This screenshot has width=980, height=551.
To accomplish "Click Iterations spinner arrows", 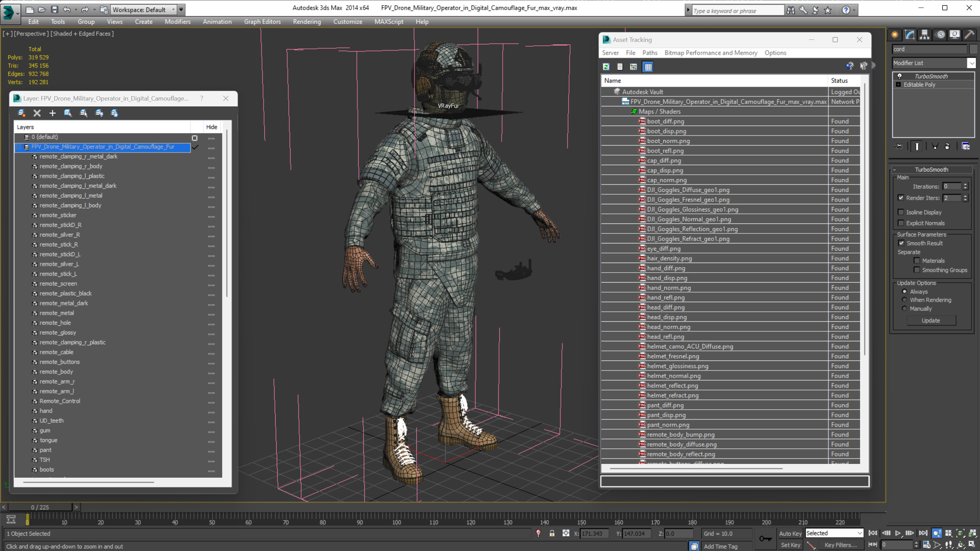I will pyautogui.click(x=965, y=186).
